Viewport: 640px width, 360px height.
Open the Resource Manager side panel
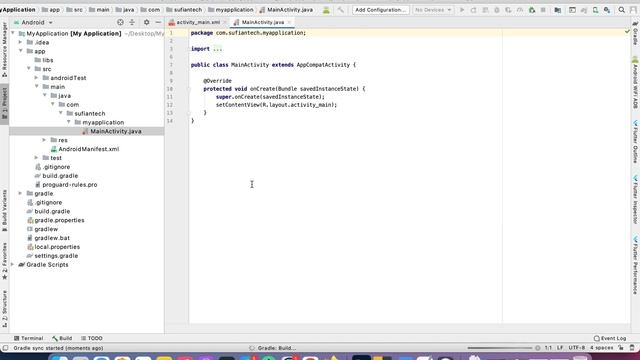point(4,50)
